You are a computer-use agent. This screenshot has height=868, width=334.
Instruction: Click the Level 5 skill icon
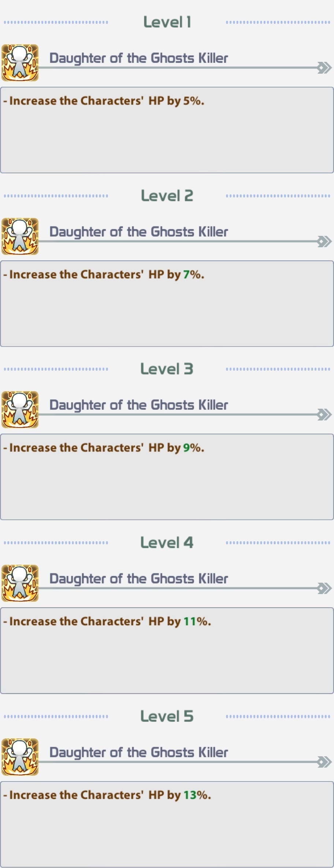click(20, 757)
